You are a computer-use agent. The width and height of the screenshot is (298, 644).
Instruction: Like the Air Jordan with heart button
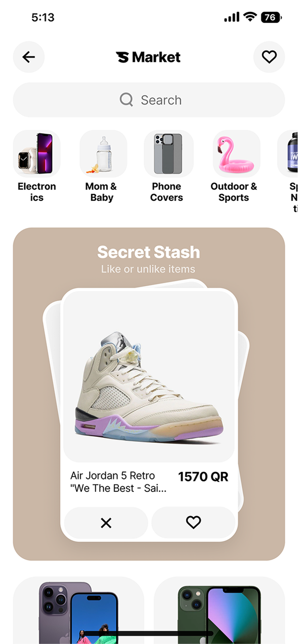[x=193, y=523]
